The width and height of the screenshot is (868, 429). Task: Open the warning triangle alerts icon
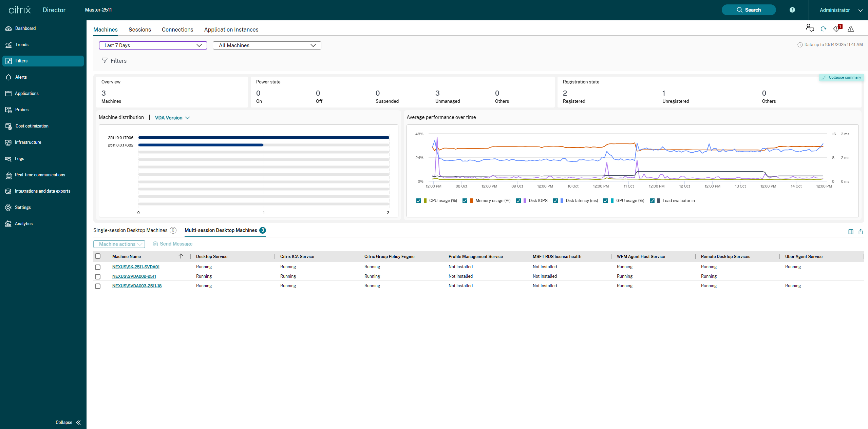[851, 29]
